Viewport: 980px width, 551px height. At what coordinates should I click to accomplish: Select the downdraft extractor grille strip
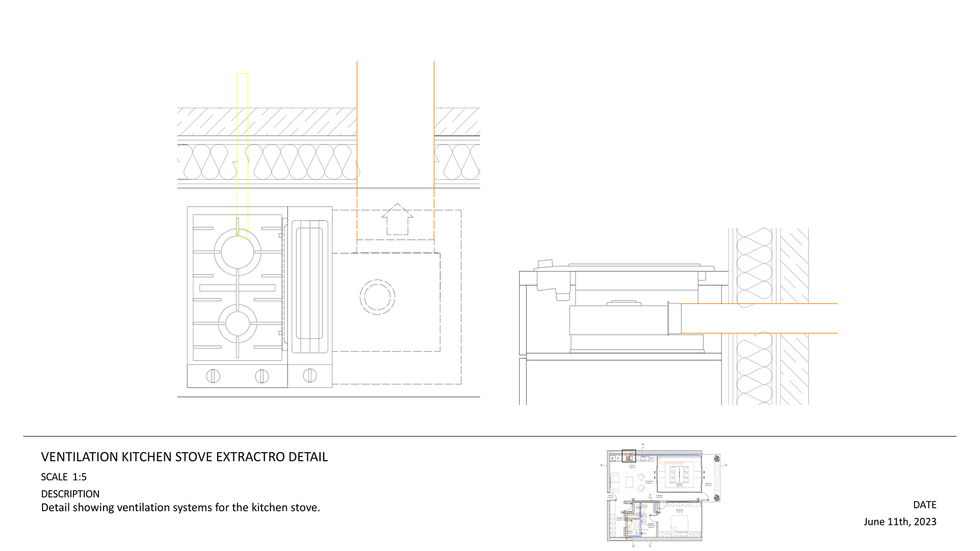(x=309, y=286)
